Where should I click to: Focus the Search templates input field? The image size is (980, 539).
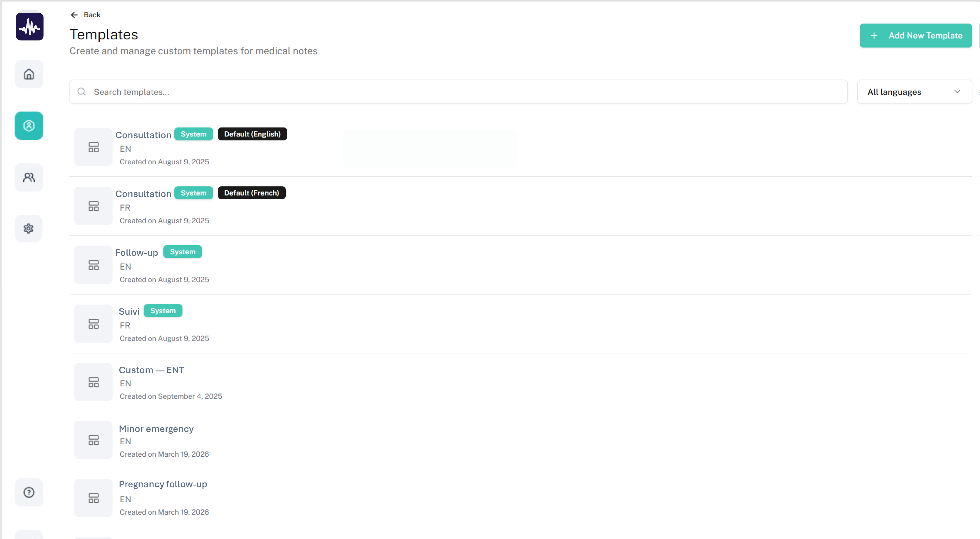(458, 92)
